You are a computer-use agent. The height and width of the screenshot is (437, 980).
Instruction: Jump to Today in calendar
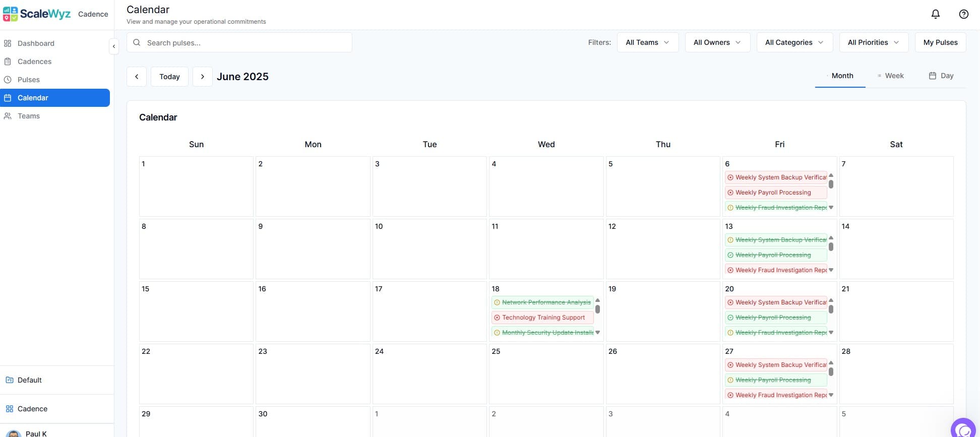point(169,77)
